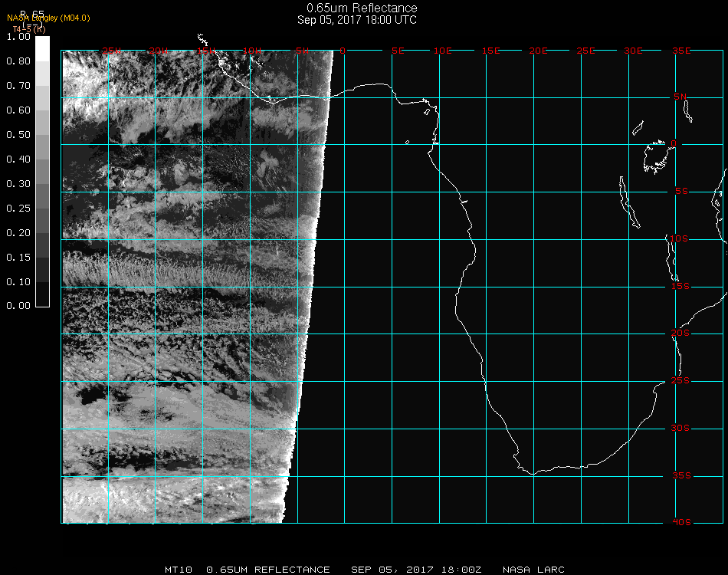Click the 'T4-5 (K)' label

coord(29,29)
